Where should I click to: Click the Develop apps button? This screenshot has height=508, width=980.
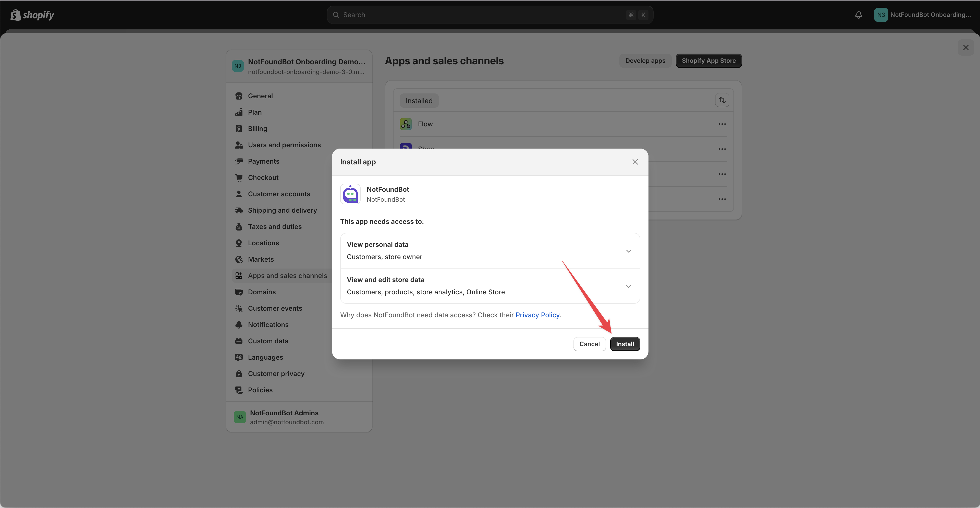tap(645, 61)
